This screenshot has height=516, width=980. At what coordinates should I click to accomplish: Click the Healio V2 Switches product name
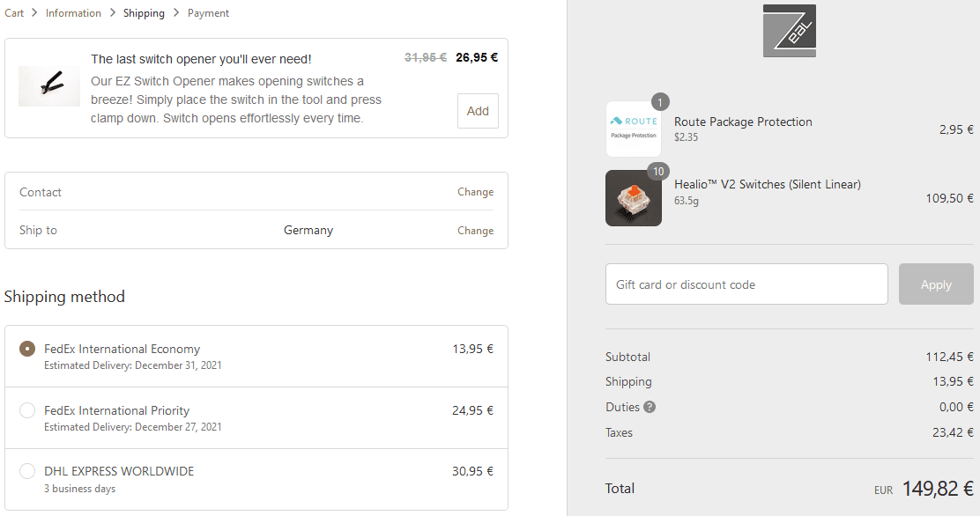point(768,184)
